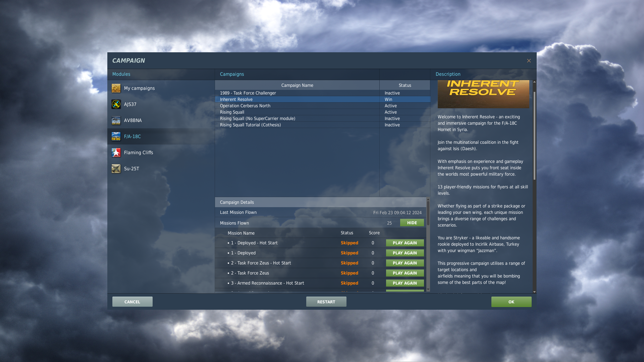The image size is (644, 362).
Task: Select the Su-25T module entry
Action: coord(161,169)
